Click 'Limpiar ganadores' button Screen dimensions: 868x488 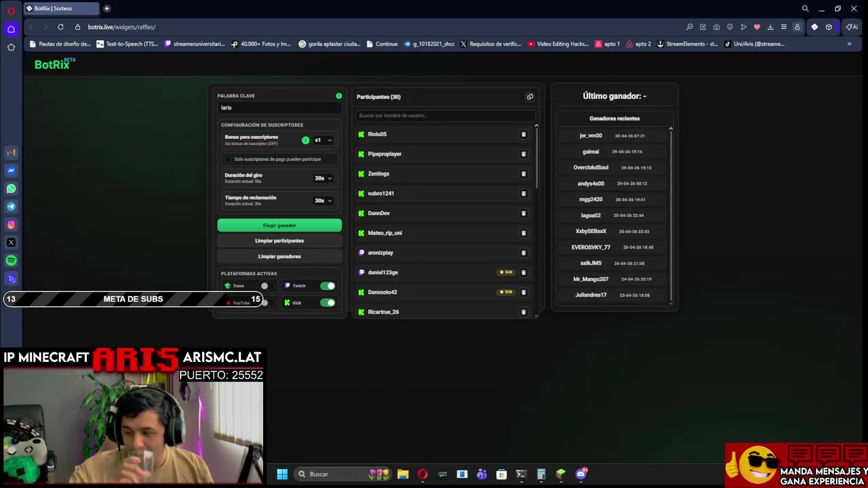[x=279, y=256]
